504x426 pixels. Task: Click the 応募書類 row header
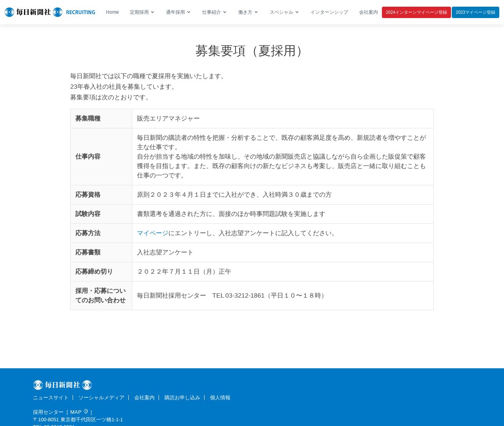tap(101, 252)
